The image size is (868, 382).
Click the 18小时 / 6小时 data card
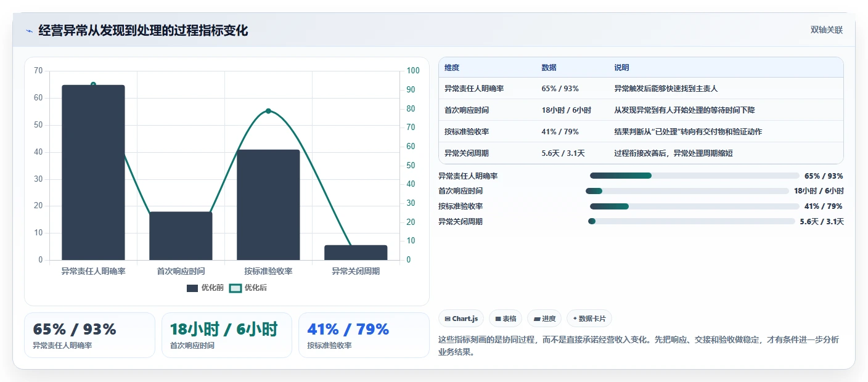click(226, 335)
